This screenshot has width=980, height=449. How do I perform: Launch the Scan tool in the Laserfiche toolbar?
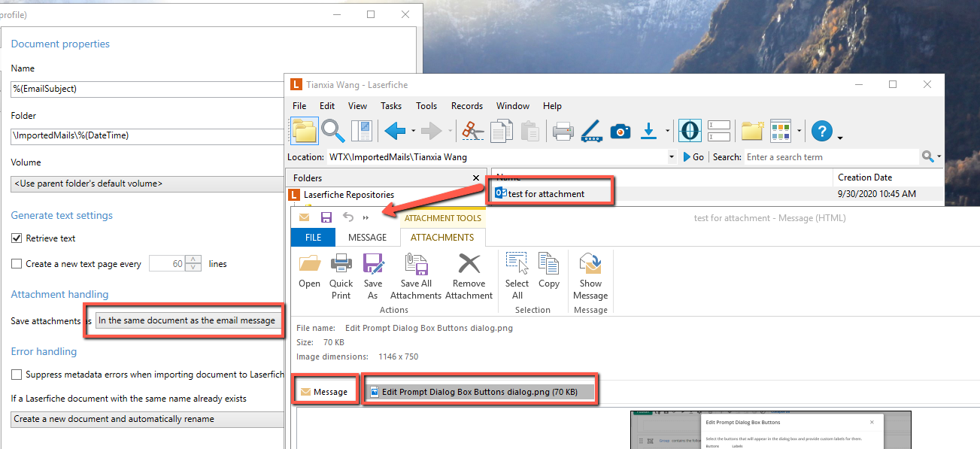click(x=591, y=130)
